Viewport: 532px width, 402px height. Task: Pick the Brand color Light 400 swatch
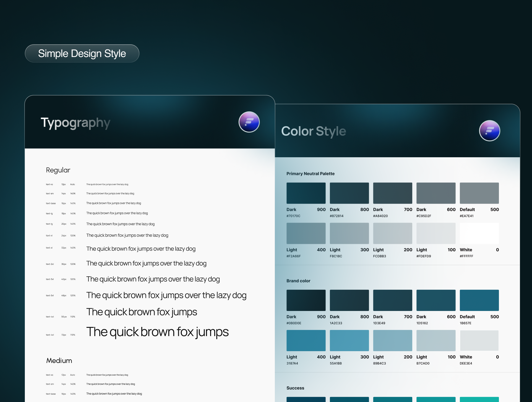coord(306,341)
